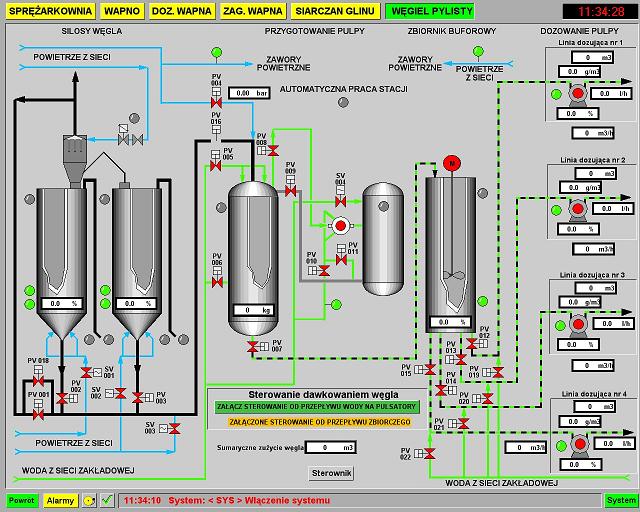
Task: Toggle green status lamp of dosing line 2
Action: (556, 210)
